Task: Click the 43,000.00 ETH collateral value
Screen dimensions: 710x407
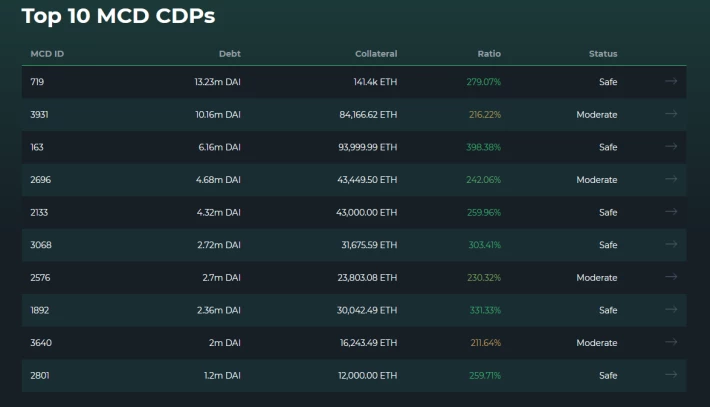Action: pyautogui.click(x=367, y=212)
